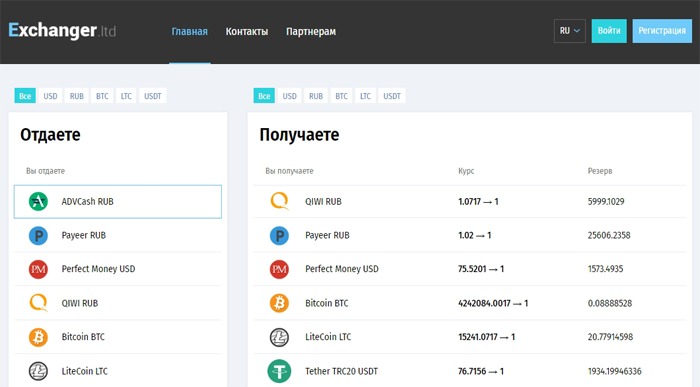The width and height of the screenshot is (700, 387).
Task: Filter Получаете list by LTC
Action: pos(366,96)
